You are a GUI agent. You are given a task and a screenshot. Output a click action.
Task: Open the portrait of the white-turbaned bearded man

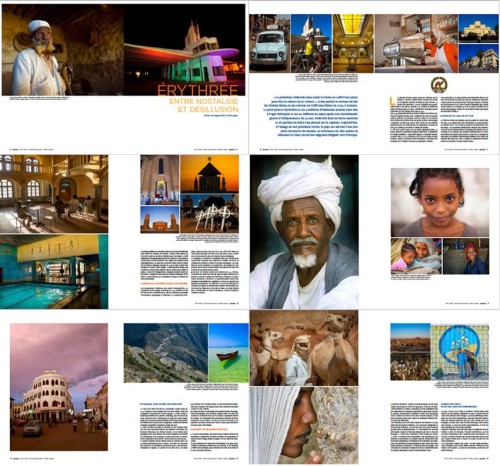click(x=304, y=232)
